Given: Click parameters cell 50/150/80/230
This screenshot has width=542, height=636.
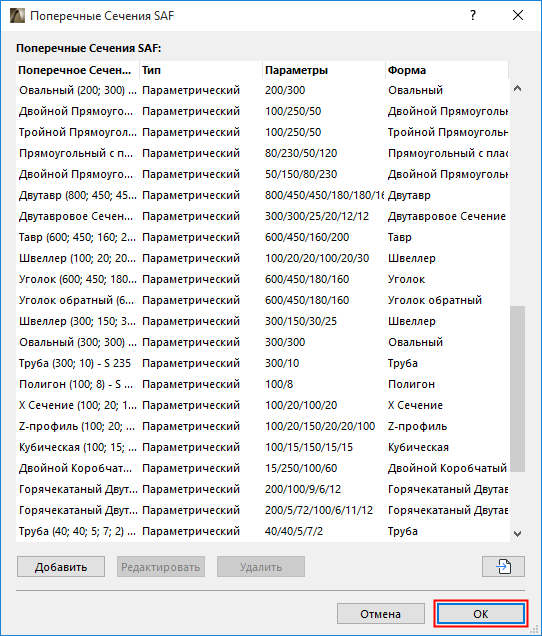Looking at the screenshot, I should pos(301,174).
